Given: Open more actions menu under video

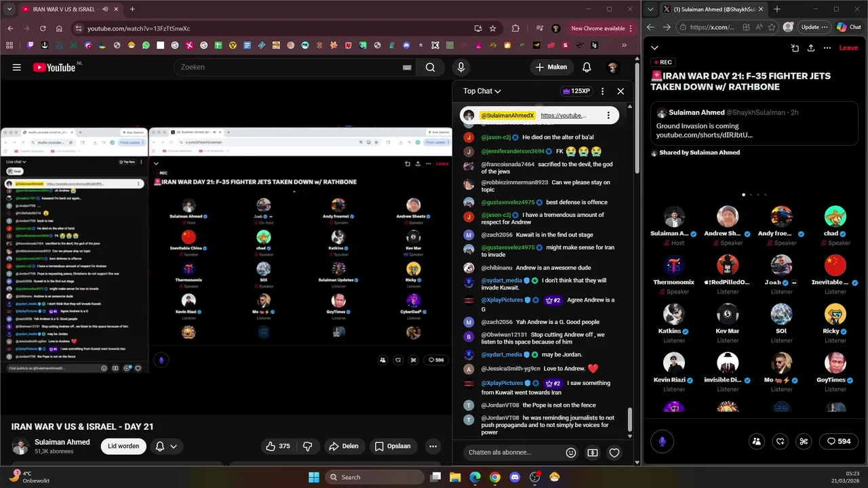Looking at the screenshot, I should click(433, 446).
